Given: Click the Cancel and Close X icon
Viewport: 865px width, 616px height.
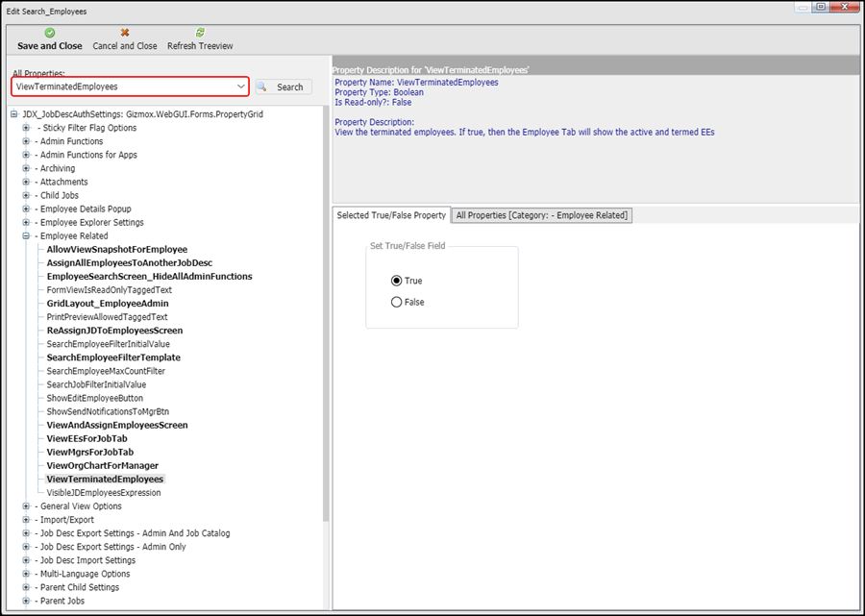Looking at the screenshot, I should [x=125, y=33].
